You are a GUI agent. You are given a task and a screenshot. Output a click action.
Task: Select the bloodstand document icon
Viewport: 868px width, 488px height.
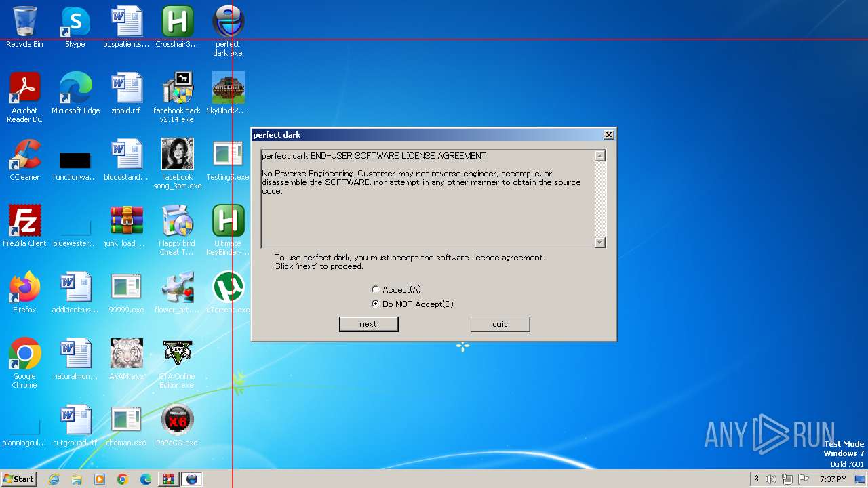tap(126, 160)
